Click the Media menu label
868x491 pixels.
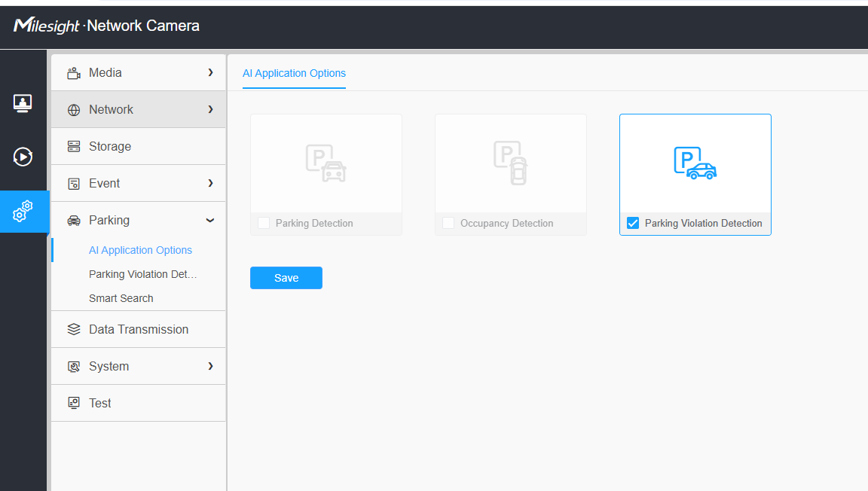tap(105, 72)
